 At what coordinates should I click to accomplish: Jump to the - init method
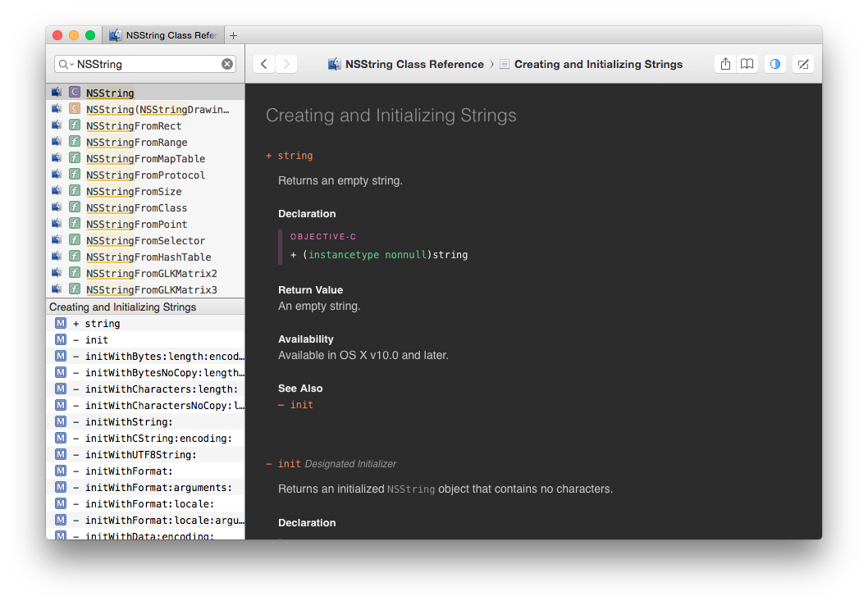[x=145, y=339]
